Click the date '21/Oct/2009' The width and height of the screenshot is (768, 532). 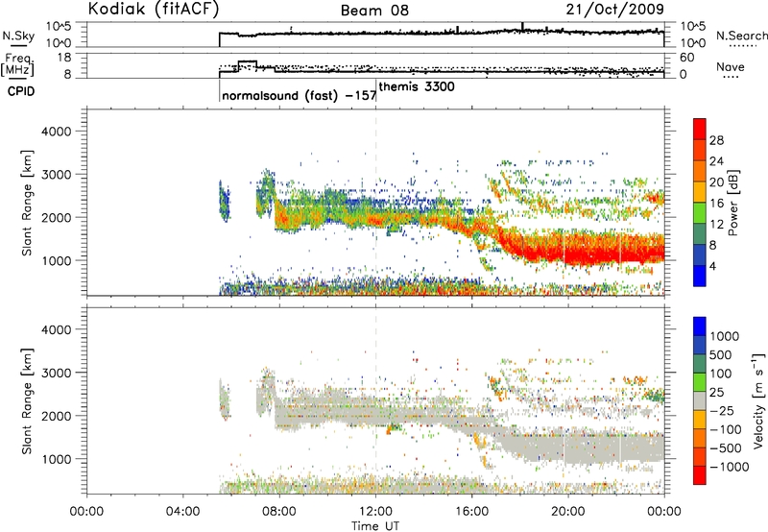point(614,9)
